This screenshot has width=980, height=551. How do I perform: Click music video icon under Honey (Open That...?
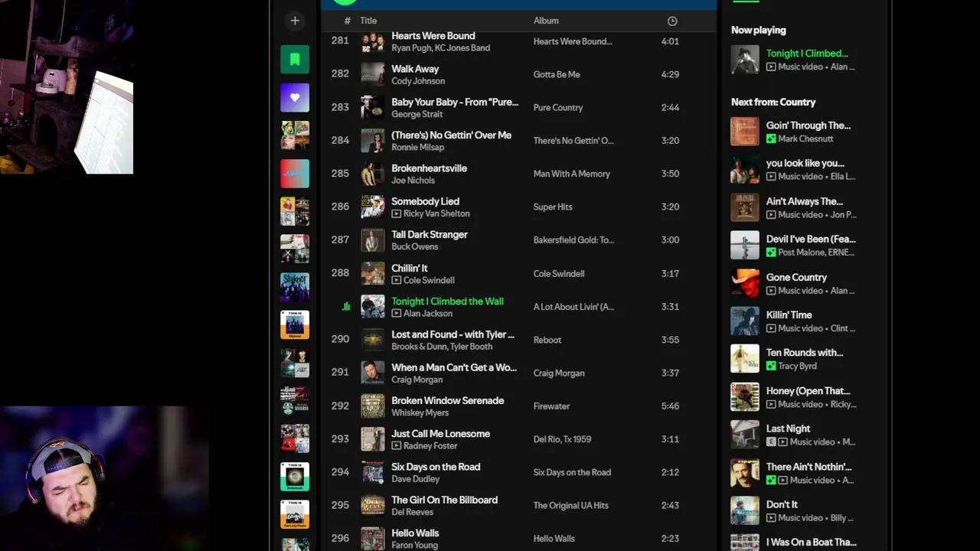tap(771, 404)
